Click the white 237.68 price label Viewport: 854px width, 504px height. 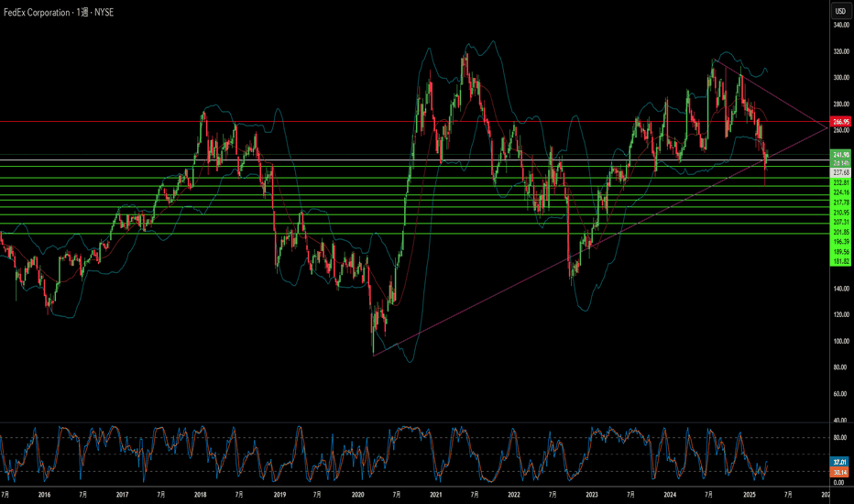click(x=840, y=172)
